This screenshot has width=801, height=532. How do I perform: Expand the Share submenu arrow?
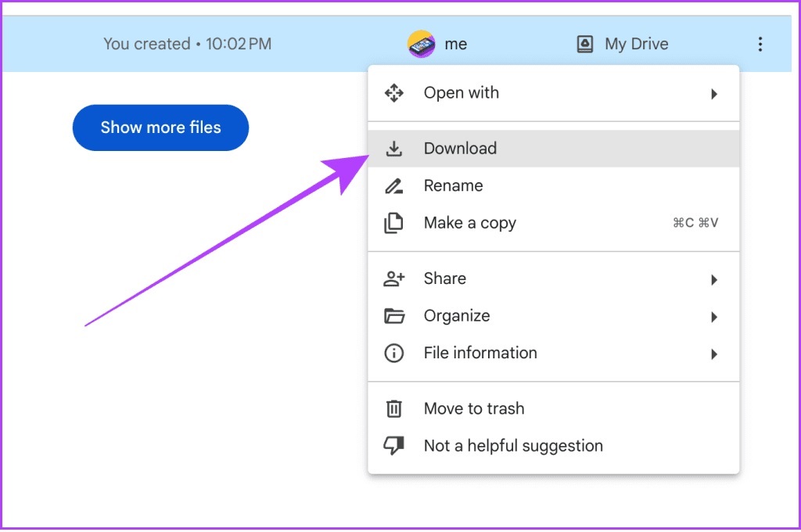(x=714, y=279)
